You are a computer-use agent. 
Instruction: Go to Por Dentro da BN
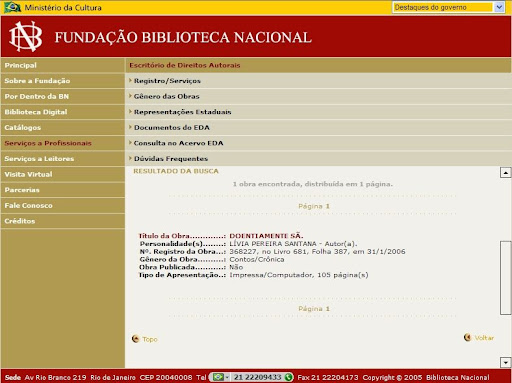(x=63, y=96)
